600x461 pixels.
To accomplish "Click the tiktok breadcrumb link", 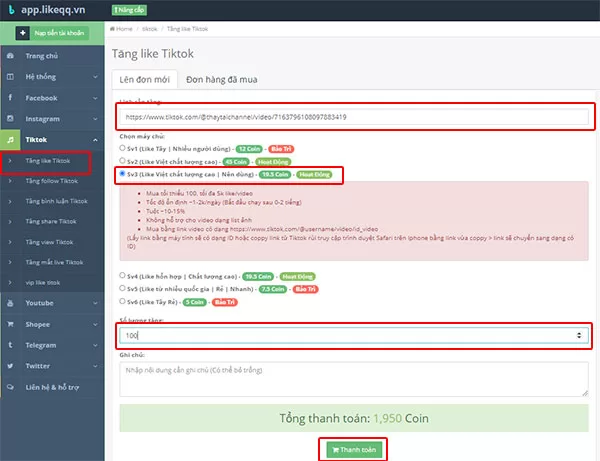I will [150, 29].
